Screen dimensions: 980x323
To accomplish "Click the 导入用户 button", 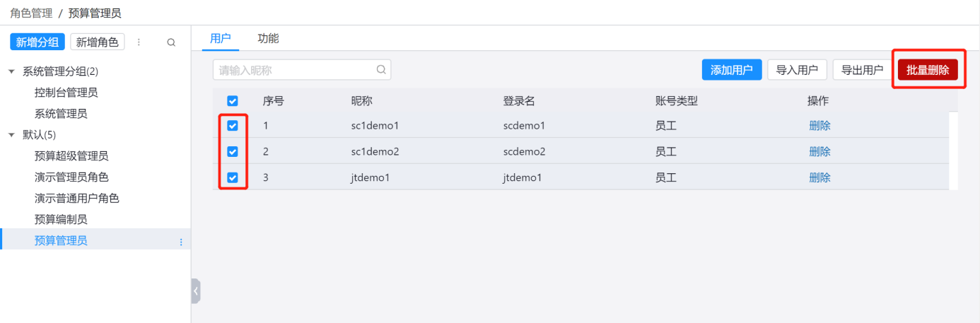I will [x=797, y=70].
